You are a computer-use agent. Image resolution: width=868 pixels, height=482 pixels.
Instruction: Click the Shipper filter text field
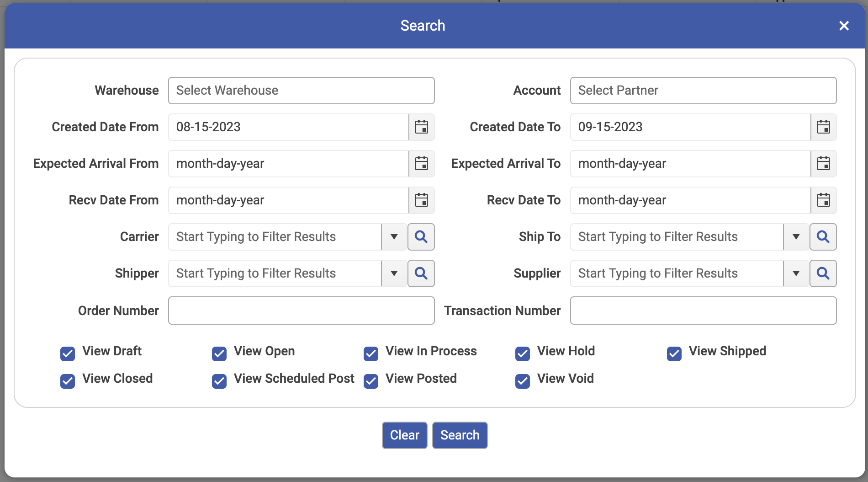tap(275, 273)
